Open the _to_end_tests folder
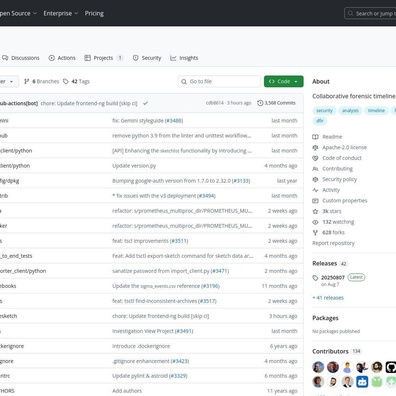The image size is (396, 396). [16, 256]
